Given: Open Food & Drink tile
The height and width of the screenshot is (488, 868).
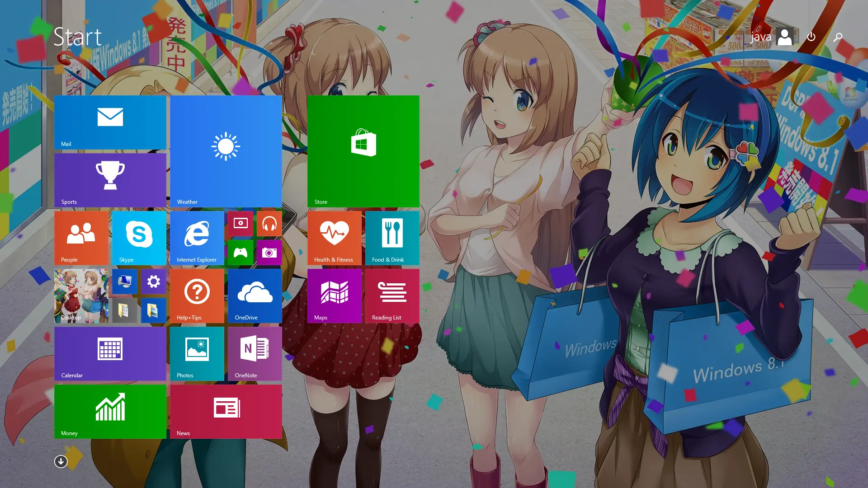Looking at the screenshot, I should (392, 238).
